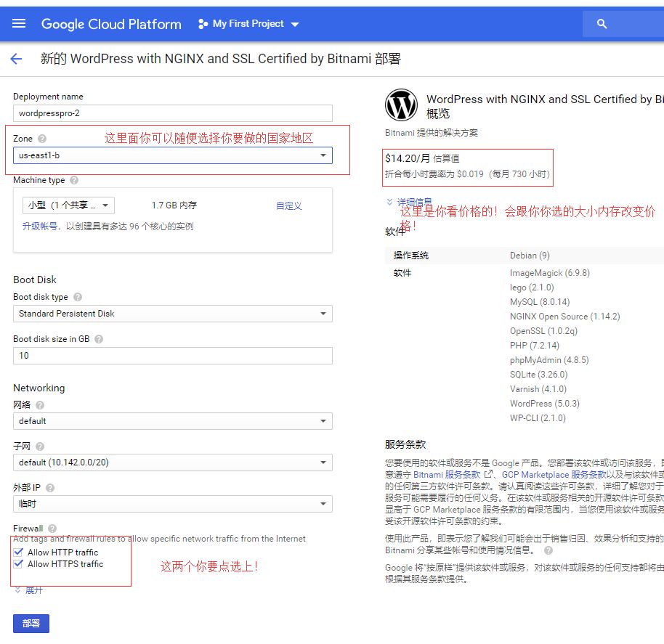The height and width of the screenshot is (644, 664).
Task: Click the 1.7 GB 内存 memory text
Action: [174, 205]
